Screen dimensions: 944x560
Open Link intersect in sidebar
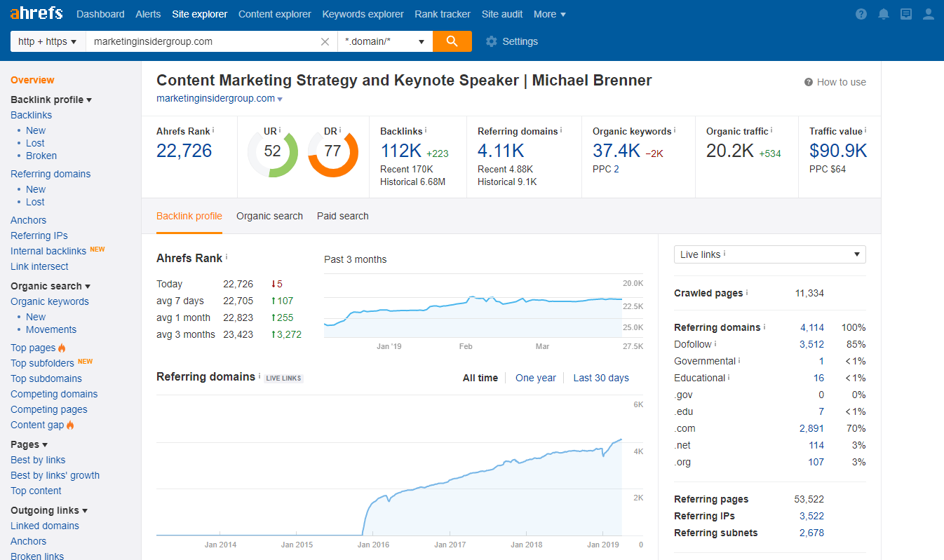(x=39, y=266)
